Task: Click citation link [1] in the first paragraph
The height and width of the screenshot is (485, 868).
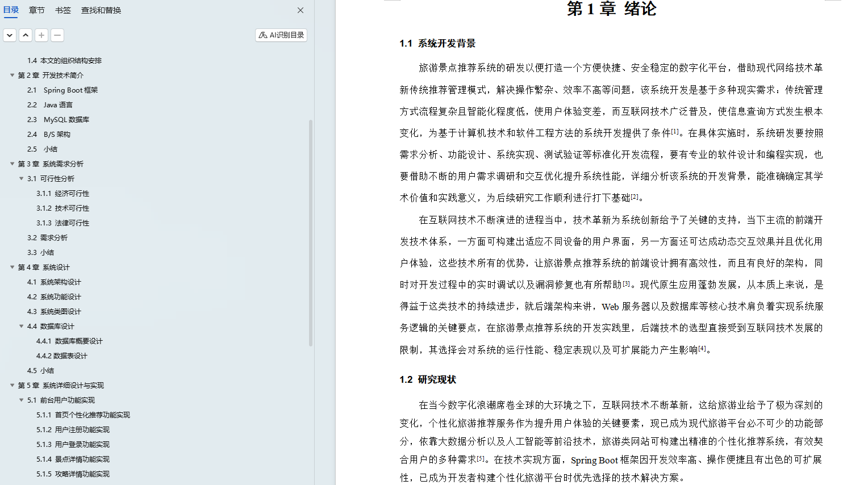Action: click(675, 131)
